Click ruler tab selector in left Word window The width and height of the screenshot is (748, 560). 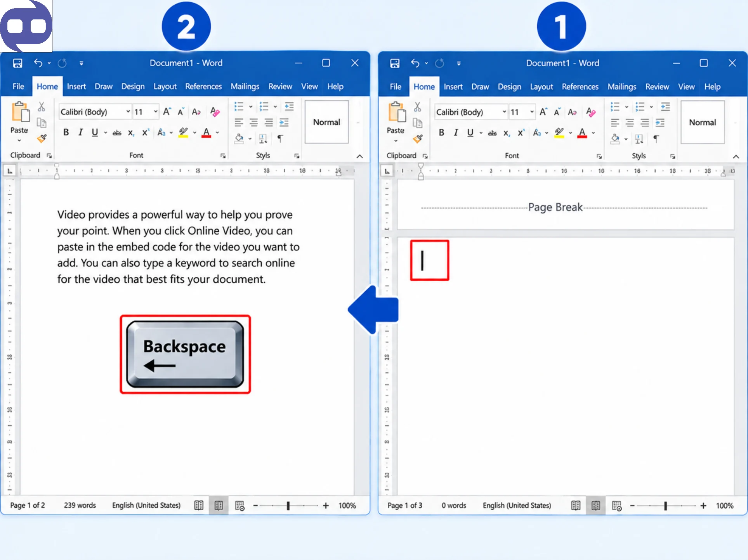point(10,171)
